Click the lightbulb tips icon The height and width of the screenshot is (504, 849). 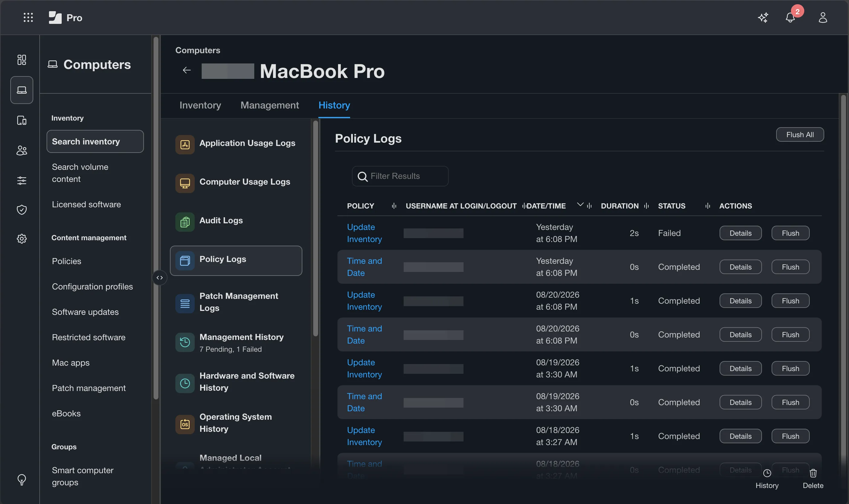click(22, 479)
